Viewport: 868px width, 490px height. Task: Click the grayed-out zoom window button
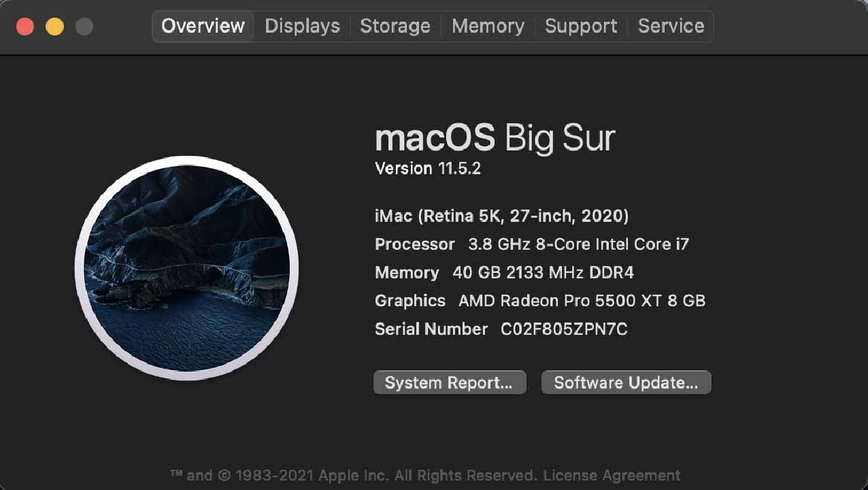click(x=84, y=27)
